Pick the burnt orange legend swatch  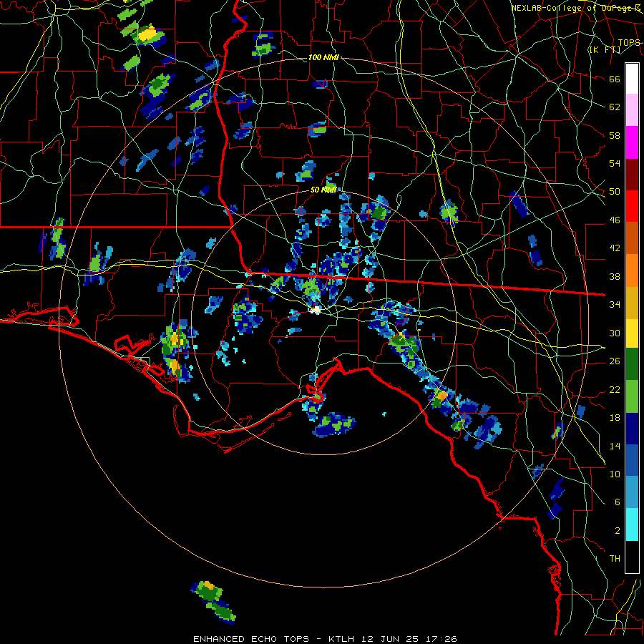(x=632, y=238)
